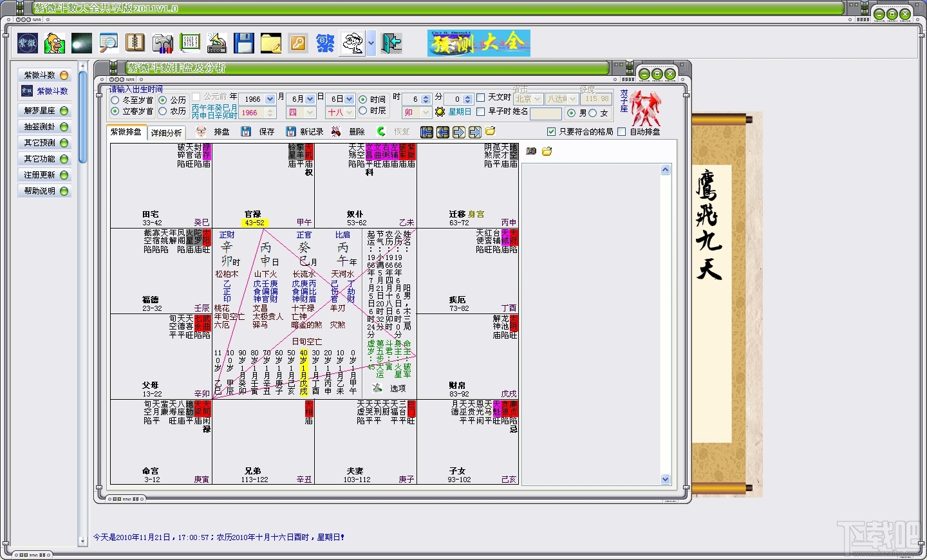Open the magnifier search tool icon
Viewport: 927px width, 560px height.
click(x=108, y=43)
